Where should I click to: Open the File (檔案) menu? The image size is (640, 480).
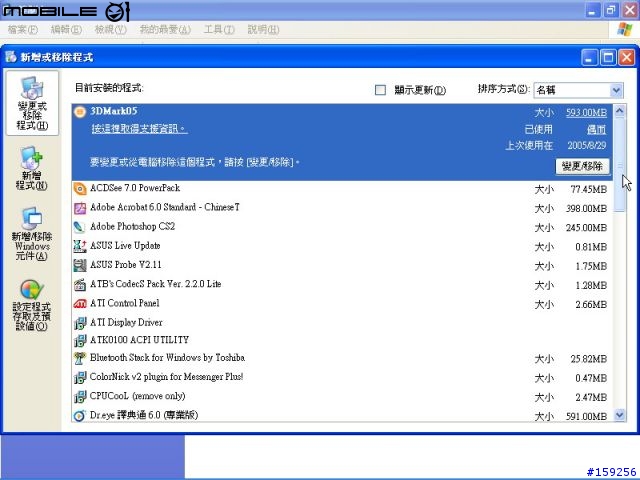[23, 29]
